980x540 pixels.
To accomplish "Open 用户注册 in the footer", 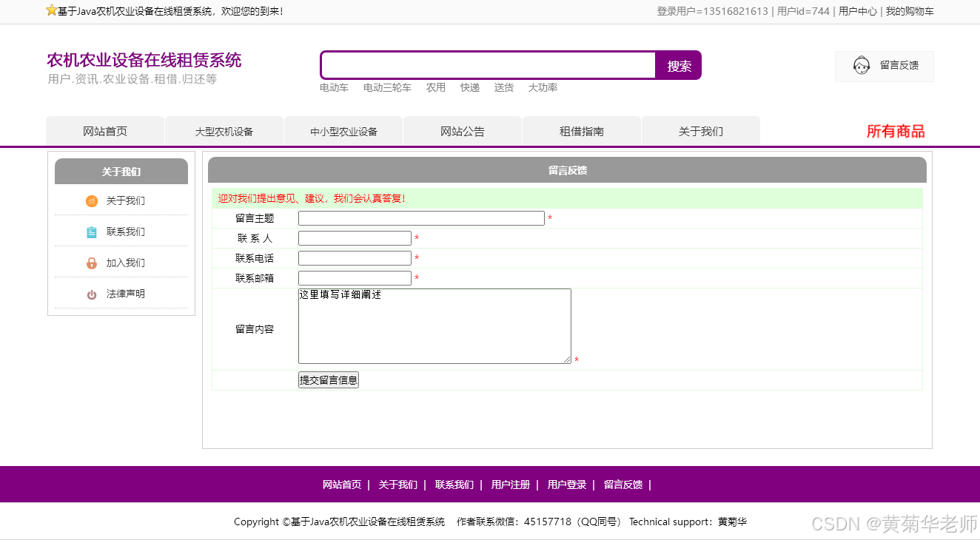I will [511, 485].
